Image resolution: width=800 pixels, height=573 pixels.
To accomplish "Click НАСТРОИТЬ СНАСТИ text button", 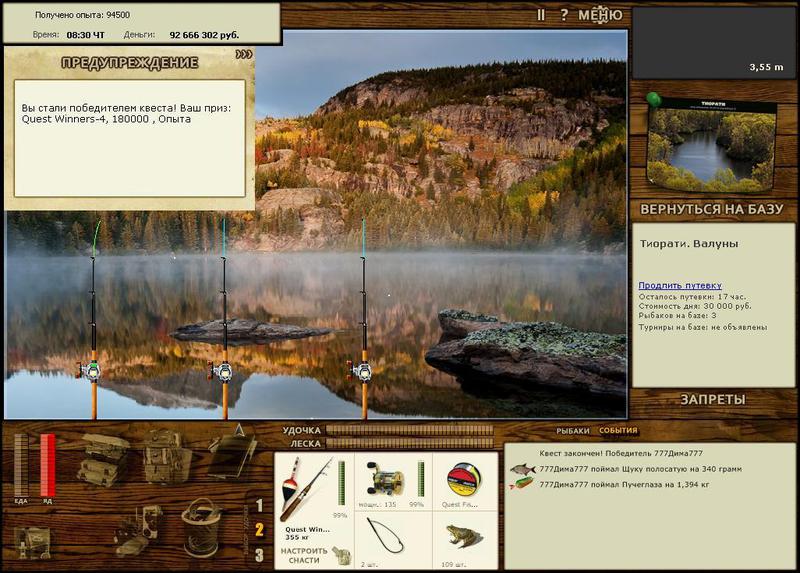I will [x=304, y=556].
